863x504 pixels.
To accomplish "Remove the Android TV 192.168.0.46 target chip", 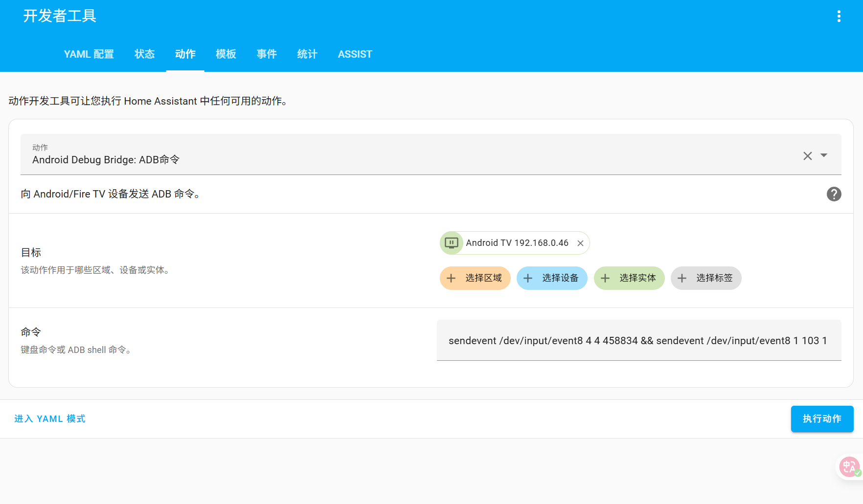I will (580, 243).
